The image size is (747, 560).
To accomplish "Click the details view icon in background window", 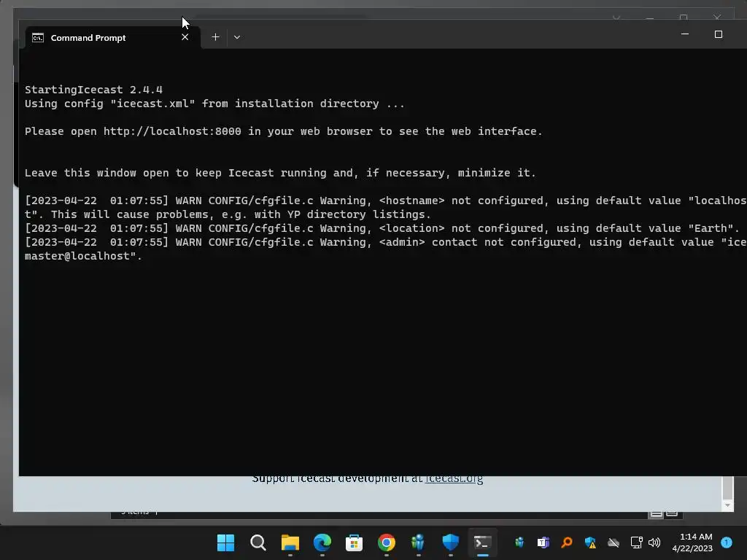I will [656, 513].
